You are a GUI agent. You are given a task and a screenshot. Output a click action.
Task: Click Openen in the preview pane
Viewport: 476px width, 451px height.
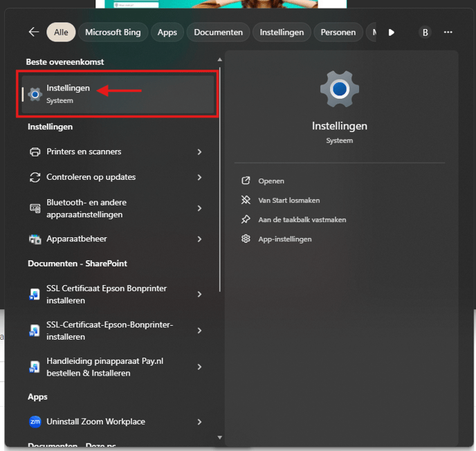pos(271,181)
